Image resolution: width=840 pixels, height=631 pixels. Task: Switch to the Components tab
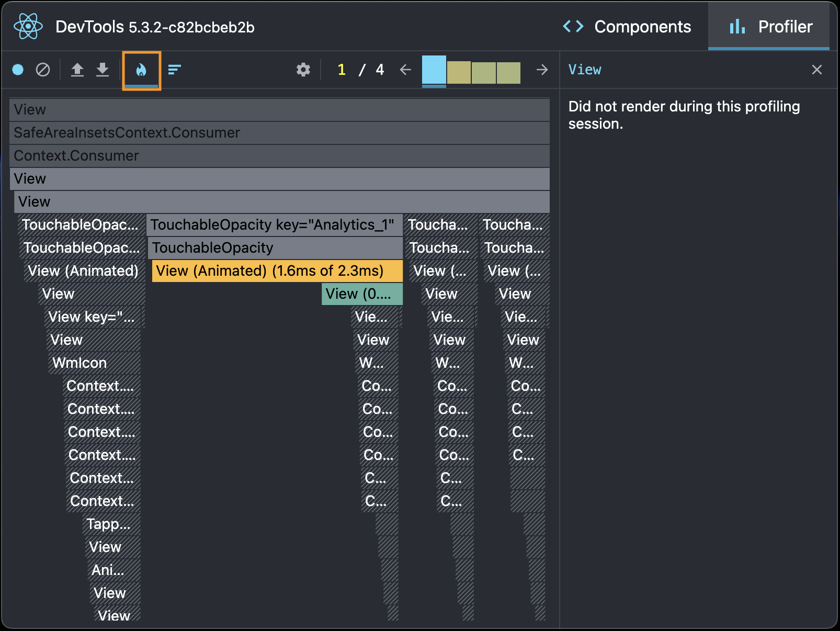pos(627,27)
